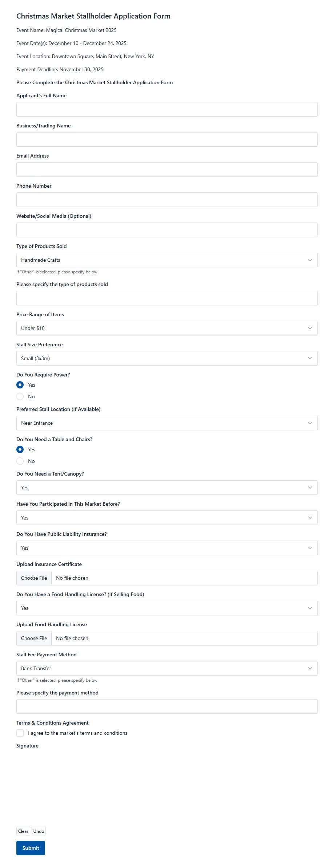Select the Phone Number input field
Screen dimensions: 329x868
tap(167, 200)
